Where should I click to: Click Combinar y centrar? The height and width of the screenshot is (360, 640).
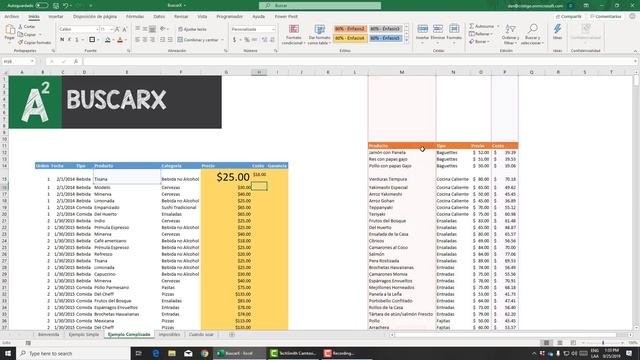[198, 40]
